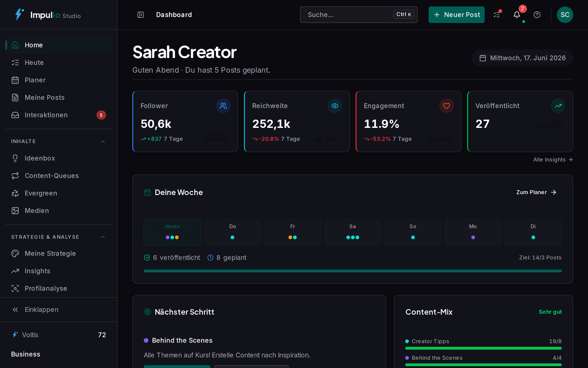Open Medien in the sidebar
This screenshot has width=588, height=368.
pos(58,211)
